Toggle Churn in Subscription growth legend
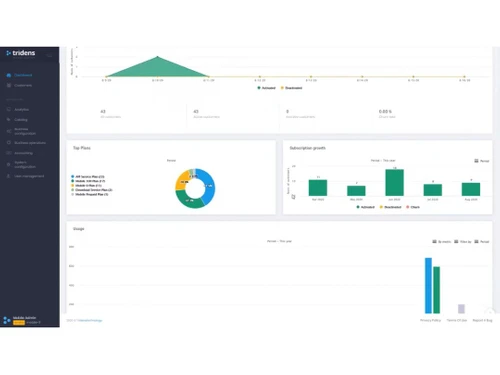 pos(413,207)
